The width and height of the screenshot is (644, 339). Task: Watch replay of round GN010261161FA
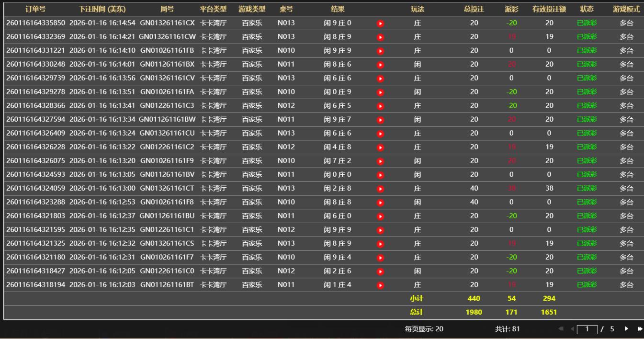[x=380, y=92]
